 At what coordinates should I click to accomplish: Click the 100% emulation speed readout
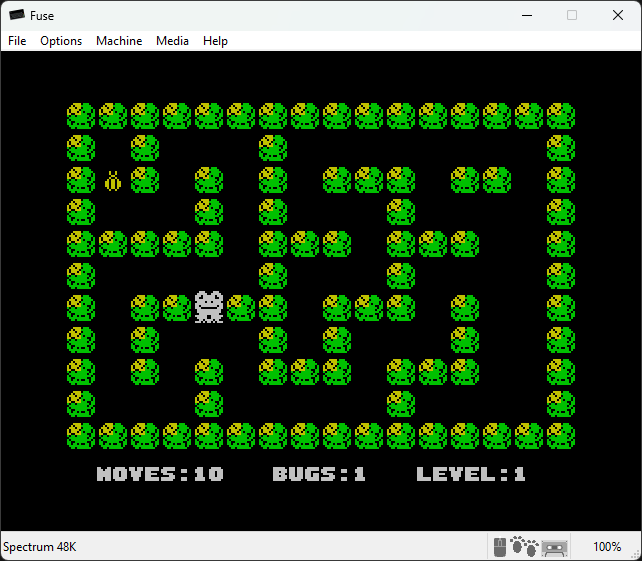(607, 547)
